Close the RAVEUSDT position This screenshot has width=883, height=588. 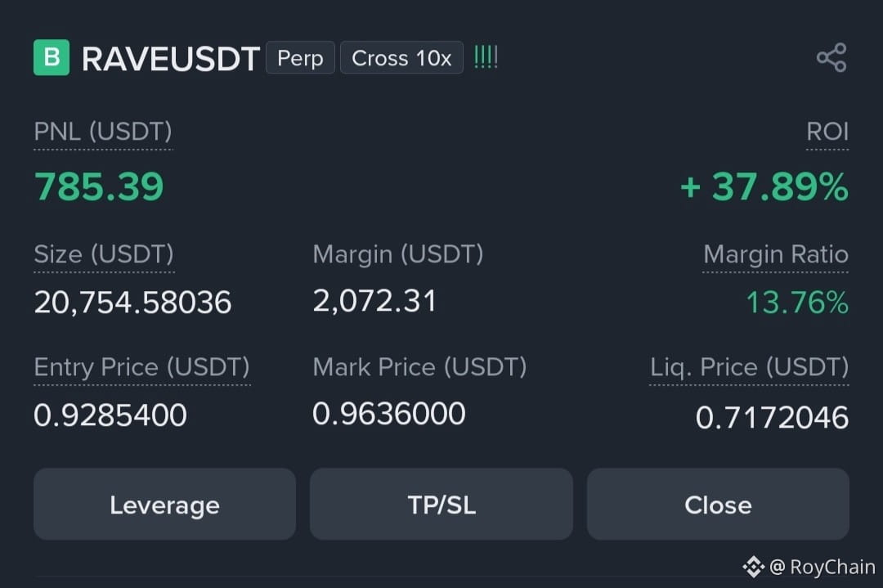(718, 504)
